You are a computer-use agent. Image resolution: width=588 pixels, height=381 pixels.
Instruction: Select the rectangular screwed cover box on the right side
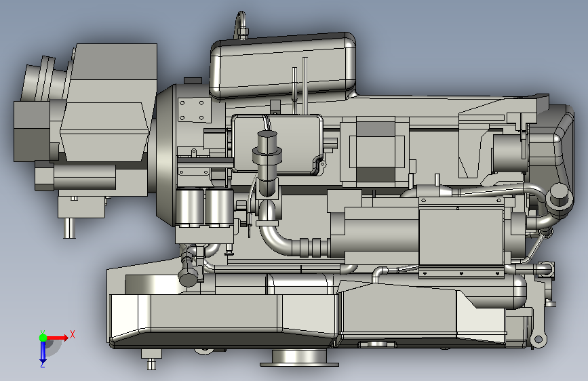(x=461, y=237)
